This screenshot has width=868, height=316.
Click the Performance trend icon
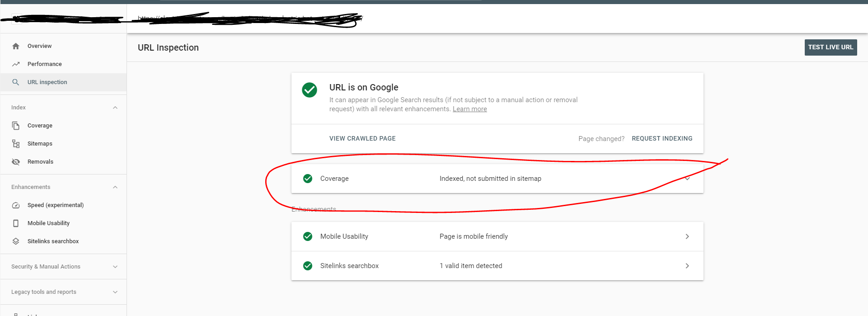(x=16, y=64)
